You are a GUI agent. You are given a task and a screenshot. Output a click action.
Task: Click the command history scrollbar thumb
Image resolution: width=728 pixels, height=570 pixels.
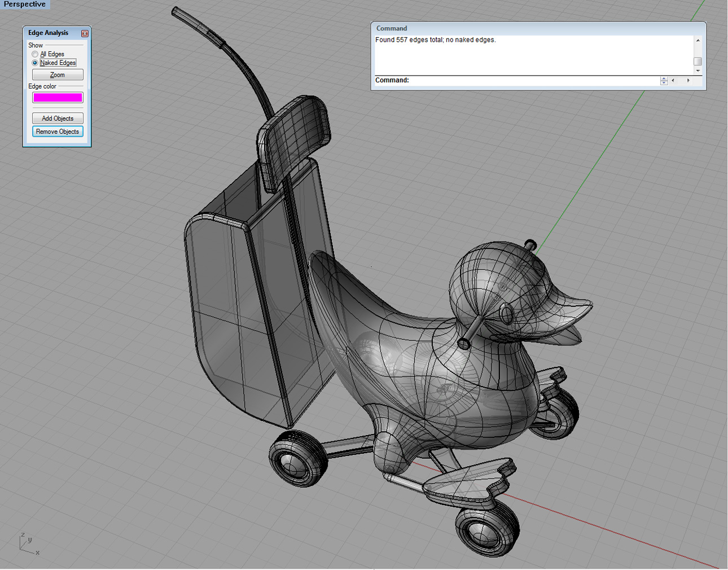pos(698,61)
